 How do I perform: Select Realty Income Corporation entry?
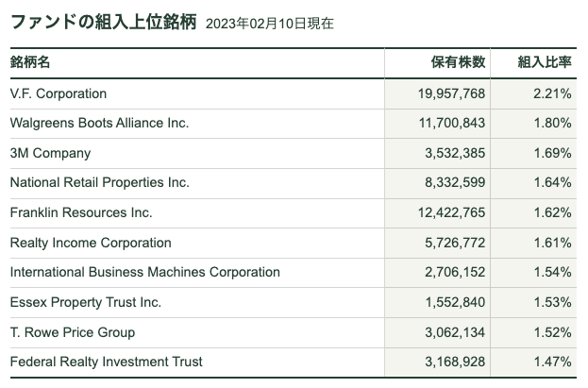(x=91, y=243)
